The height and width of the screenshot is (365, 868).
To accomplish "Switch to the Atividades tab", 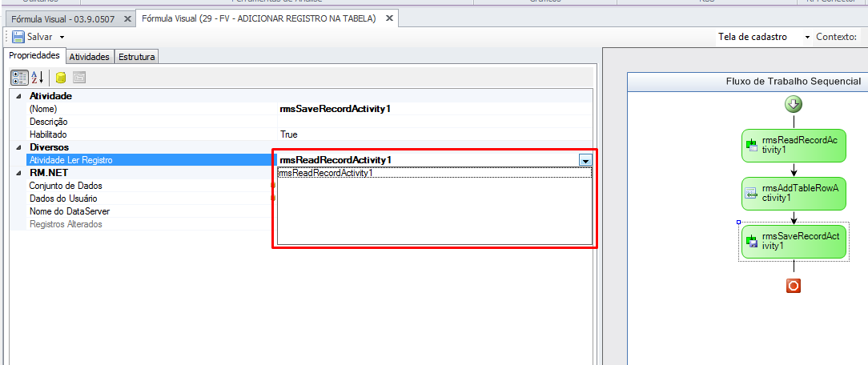I will coord(90,56).
